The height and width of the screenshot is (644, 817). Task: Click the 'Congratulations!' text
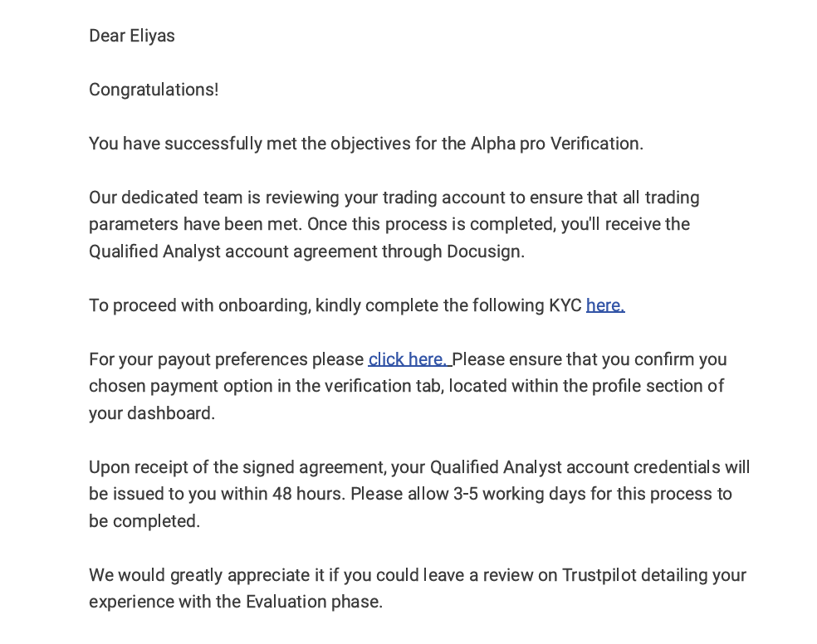(154, 90)
